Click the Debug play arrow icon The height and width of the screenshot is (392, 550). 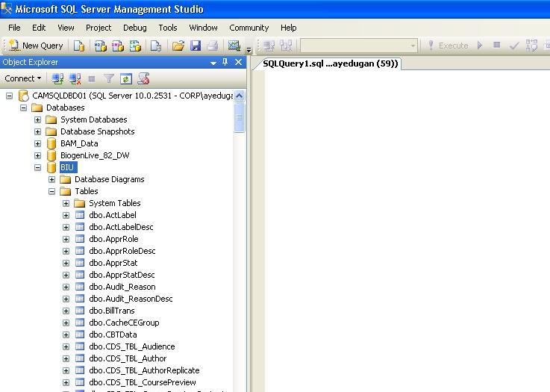click(x=480, y=46)
